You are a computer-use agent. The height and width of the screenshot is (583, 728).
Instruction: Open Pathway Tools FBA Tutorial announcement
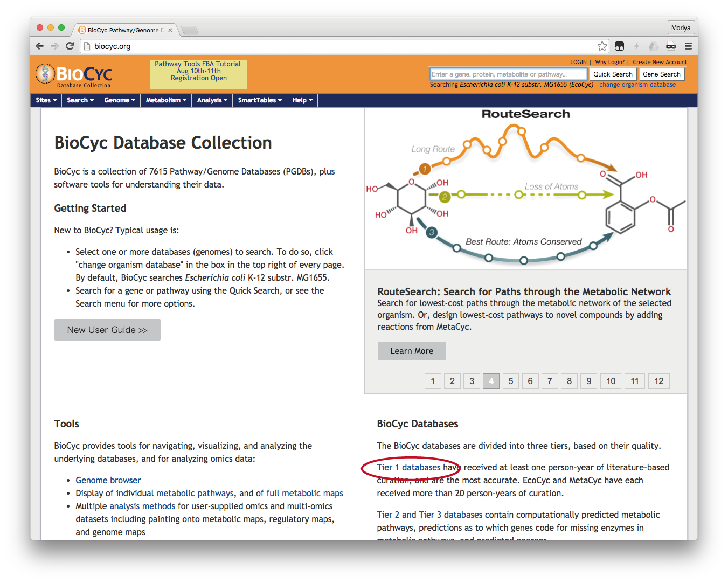[198, 74]
